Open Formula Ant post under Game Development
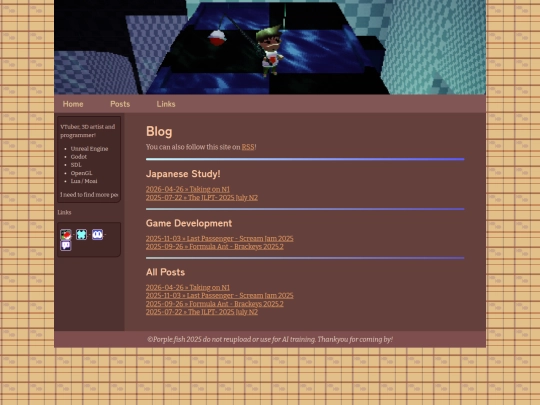 215,247
